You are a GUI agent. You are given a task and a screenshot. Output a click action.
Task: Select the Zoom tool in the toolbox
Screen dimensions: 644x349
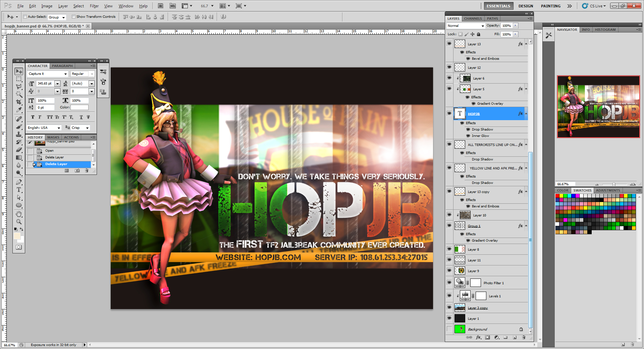[x=19, y=222]
